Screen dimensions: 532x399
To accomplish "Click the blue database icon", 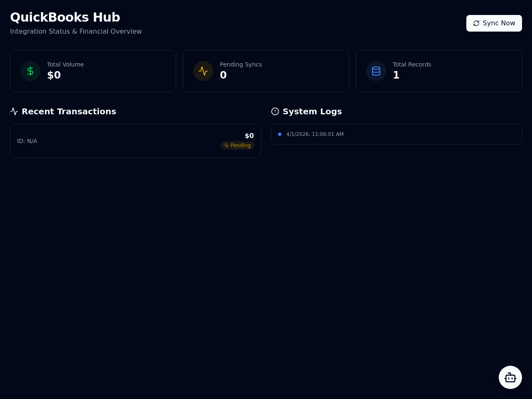I will [x=376, y=71].
